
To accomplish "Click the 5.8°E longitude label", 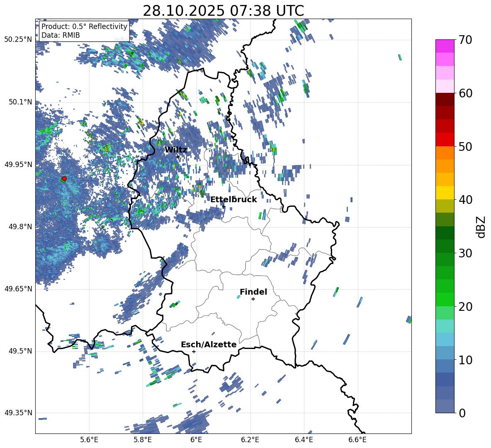I will 143,440.
